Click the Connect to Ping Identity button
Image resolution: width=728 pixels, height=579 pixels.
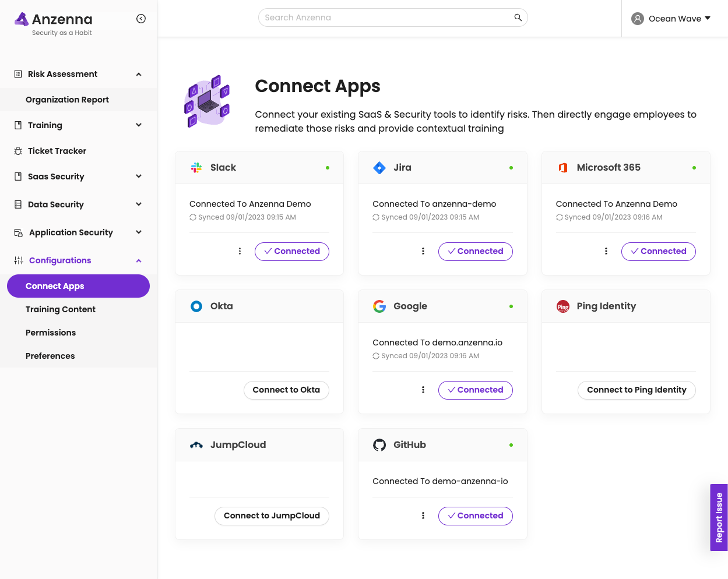point(636,390)
